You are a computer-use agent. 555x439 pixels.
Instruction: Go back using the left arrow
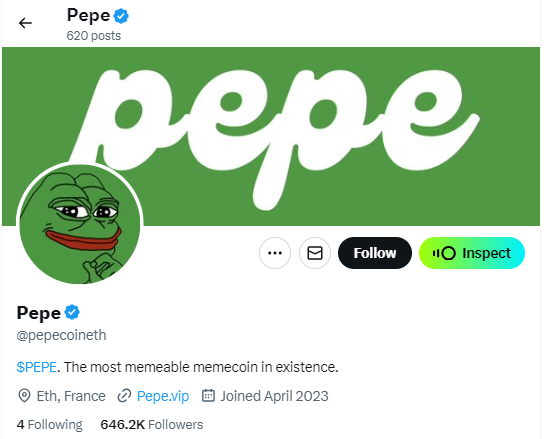pyautogui.click(x=25, y=23)
